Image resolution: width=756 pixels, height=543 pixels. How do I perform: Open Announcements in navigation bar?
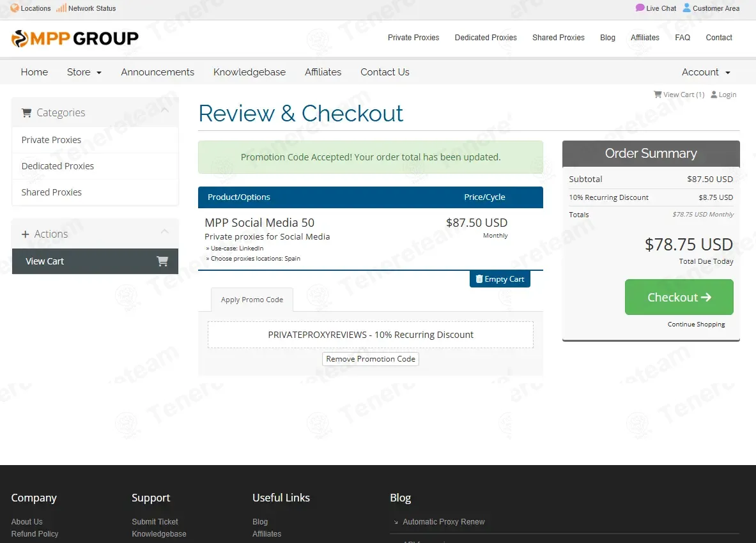pyautogui.click(x=158, y=72)
